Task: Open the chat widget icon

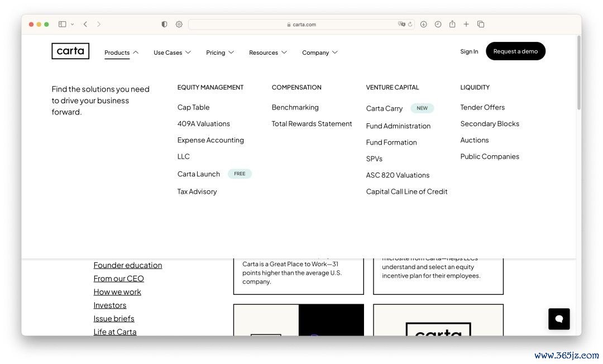Action: coord(559,319)
